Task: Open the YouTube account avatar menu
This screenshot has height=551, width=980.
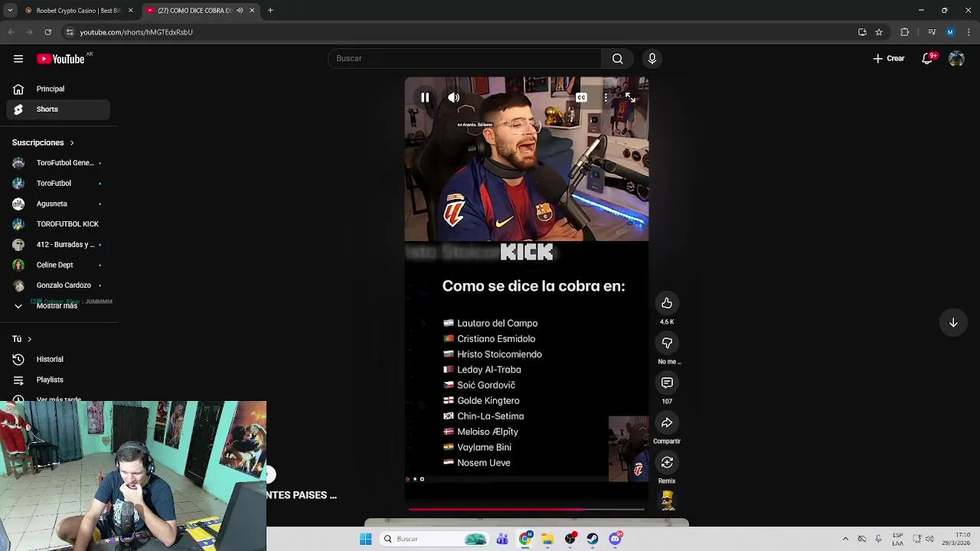Action: pyautogui.click(x=956, y=58)
